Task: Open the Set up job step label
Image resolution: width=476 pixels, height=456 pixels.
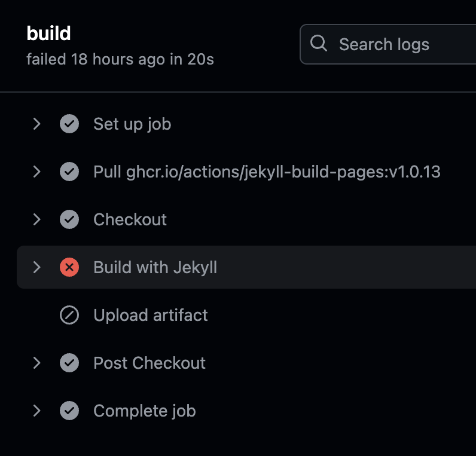Action: coord(132,124)
